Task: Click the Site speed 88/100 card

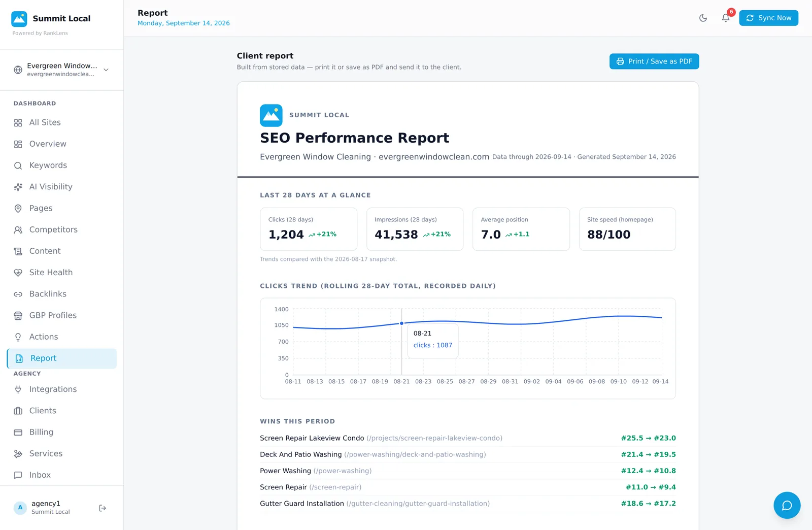Action: tap(627, 229)
